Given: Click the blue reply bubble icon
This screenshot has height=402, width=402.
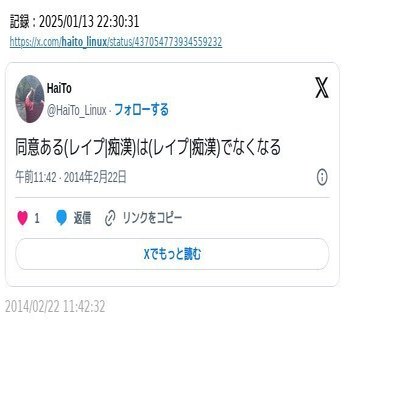Looking at the screenshot, I should (61, 218).
